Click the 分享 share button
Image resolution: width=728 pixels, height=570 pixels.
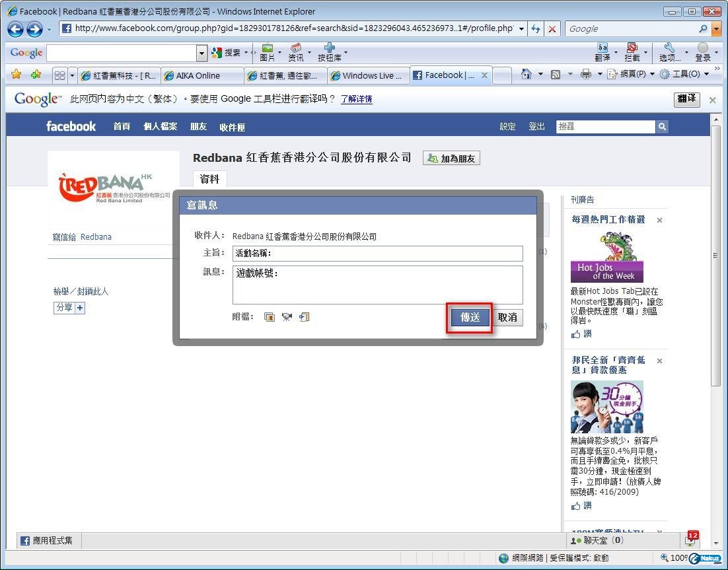tap(69, 308)
